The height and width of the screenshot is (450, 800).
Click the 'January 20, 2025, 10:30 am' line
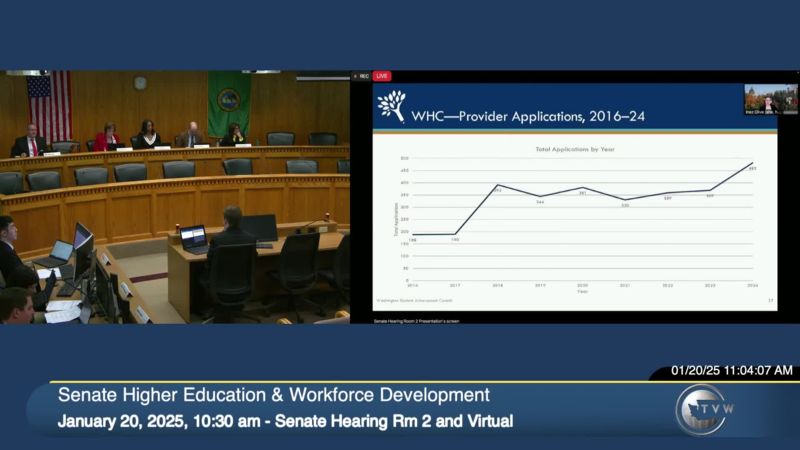point(285,421)
